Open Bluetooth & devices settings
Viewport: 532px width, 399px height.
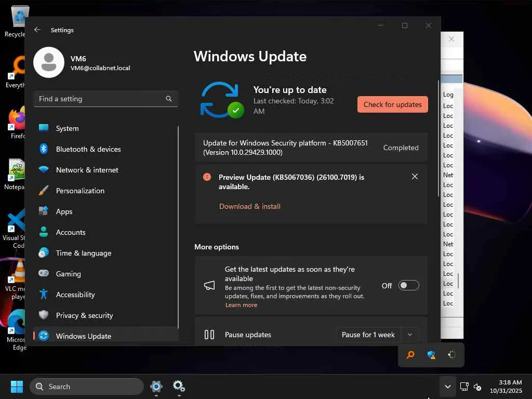point(106,149)
